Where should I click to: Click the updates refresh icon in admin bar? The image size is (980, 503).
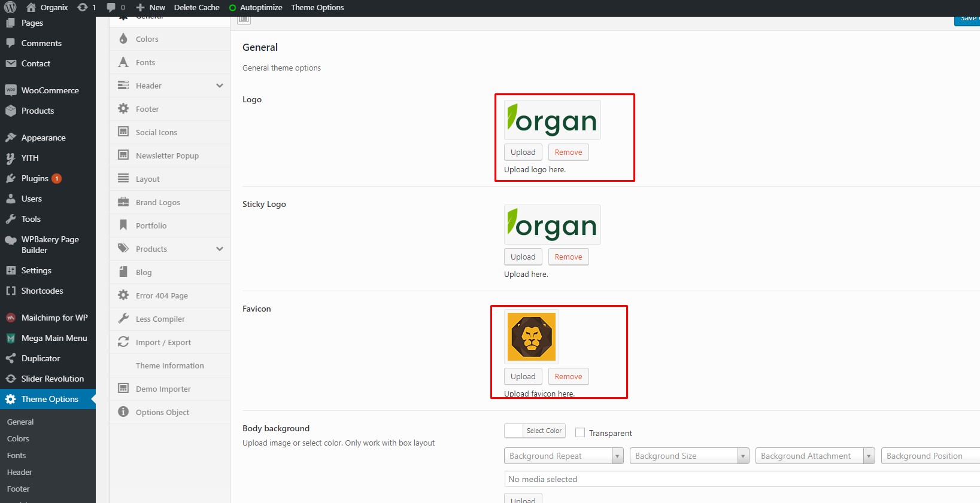(83, 7)
